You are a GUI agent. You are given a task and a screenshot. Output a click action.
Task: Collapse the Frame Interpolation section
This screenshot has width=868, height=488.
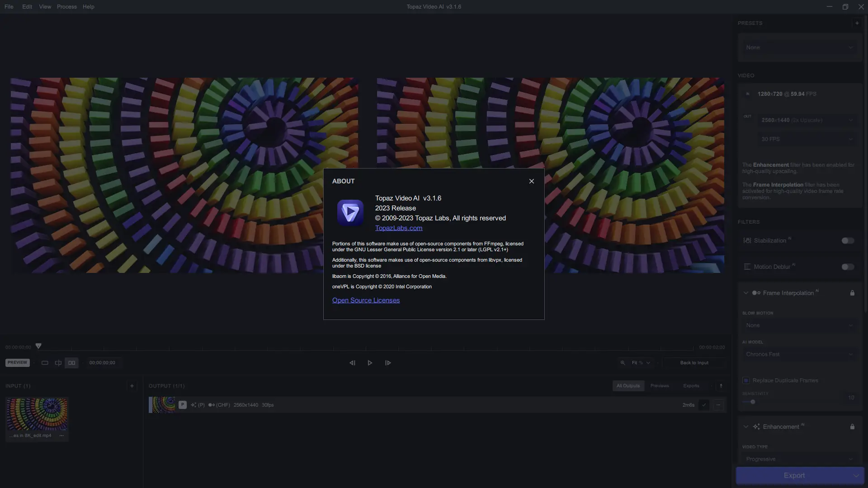745,293
